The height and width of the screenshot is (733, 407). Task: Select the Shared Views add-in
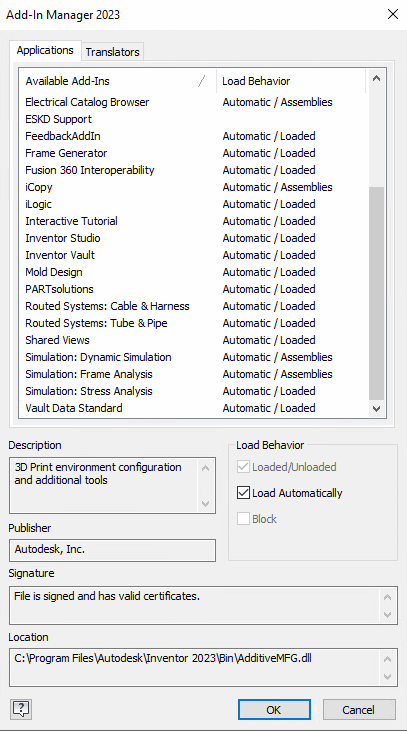pos(194,340)
